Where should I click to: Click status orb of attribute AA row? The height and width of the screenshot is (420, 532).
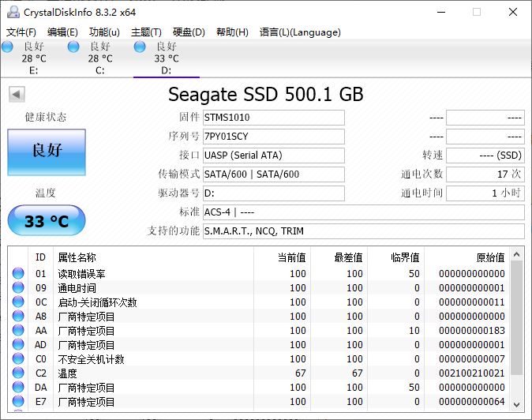[18, 330]
